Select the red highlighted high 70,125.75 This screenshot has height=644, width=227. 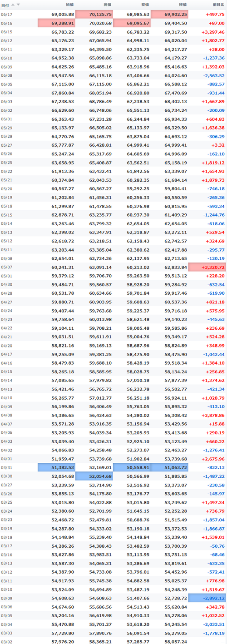[x=94, y=15]
